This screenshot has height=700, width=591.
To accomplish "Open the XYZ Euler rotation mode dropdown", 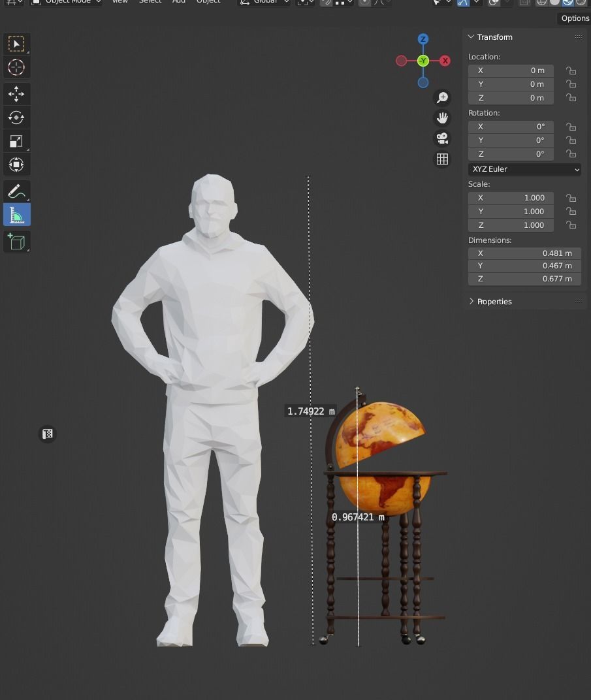I will coord(524,169).
